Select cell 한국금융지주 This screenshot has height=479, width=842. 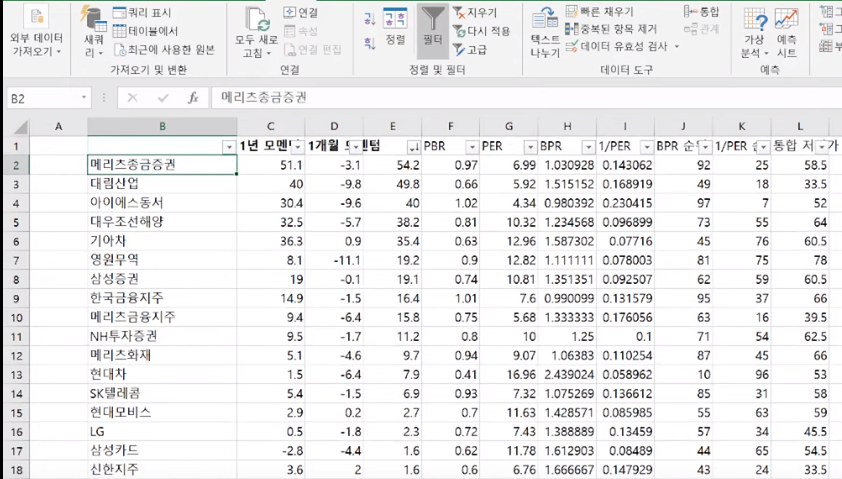click(x=162, y=299)
